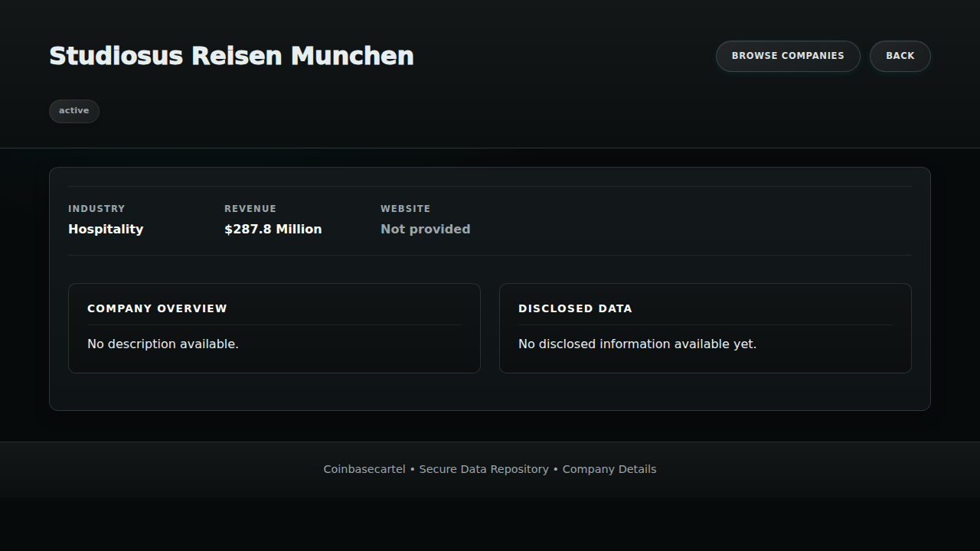
Task: Click the Studiosus Reisen Munchen page title
Action: point(231,56)
